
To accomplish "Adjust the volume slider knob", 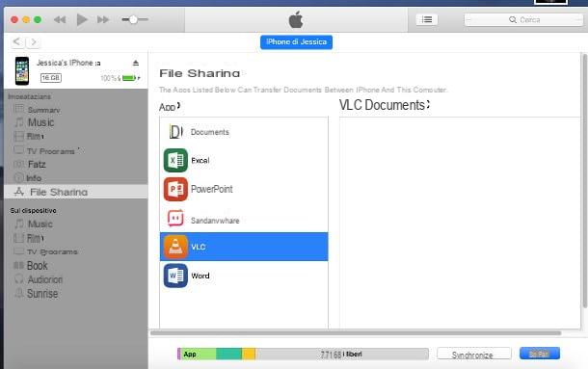I will click(x=133, y=19).
